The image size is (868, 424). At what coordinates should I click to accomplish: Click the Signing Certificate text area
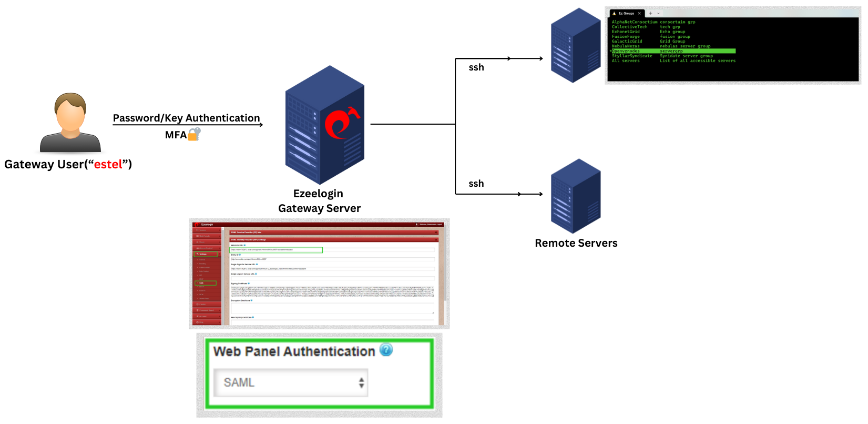(332, 291)
